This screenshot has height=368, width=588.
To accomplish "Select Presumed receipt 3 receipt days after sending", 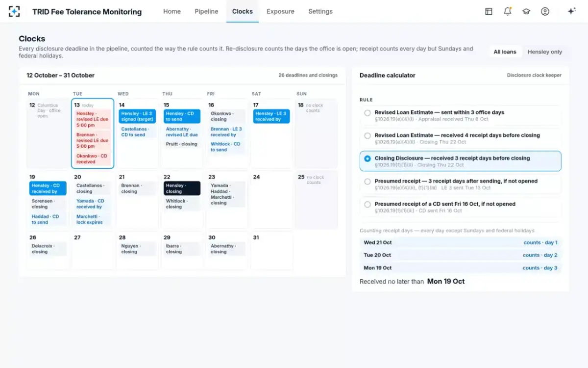I will [461, 184].
